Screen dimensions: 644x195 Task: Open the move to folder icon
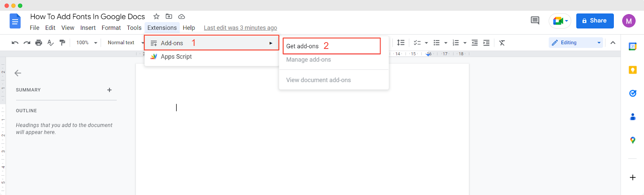pos(169,16)
